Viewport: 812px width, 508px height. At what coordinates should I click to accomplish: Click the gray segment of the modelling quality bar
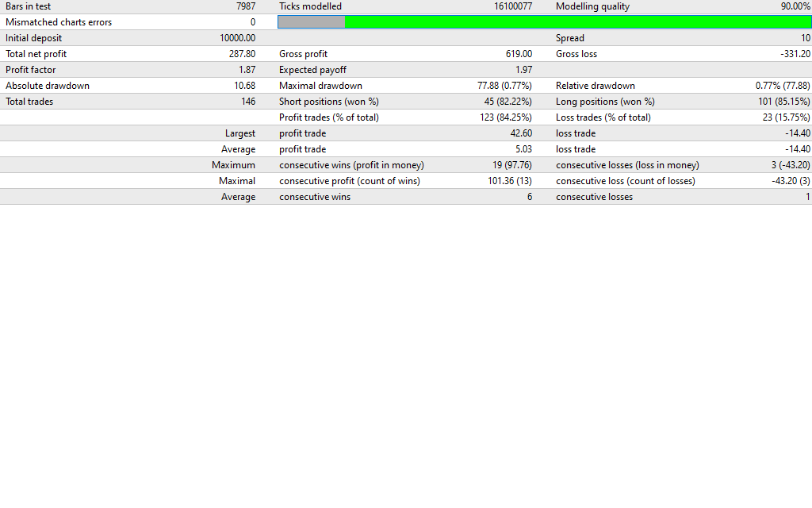pyautogui.click(x=312, y=22)
